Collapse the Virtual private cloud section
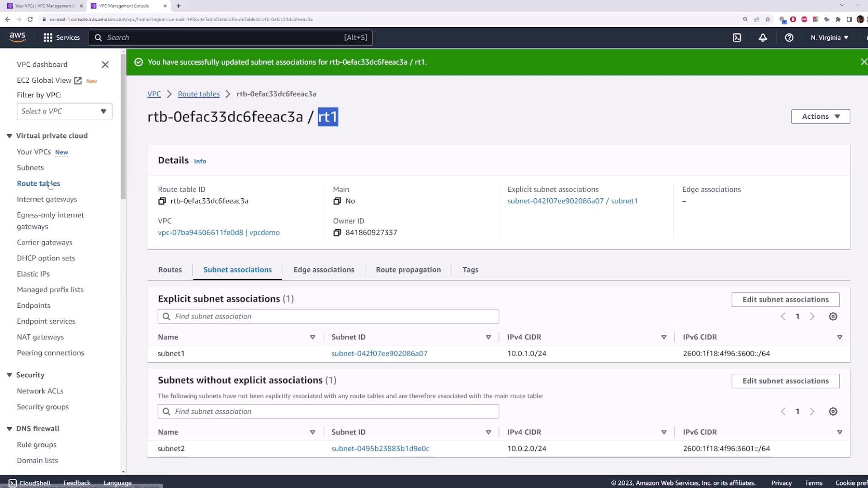The height and width of the screenshot is (488, 868). [9, 136]
